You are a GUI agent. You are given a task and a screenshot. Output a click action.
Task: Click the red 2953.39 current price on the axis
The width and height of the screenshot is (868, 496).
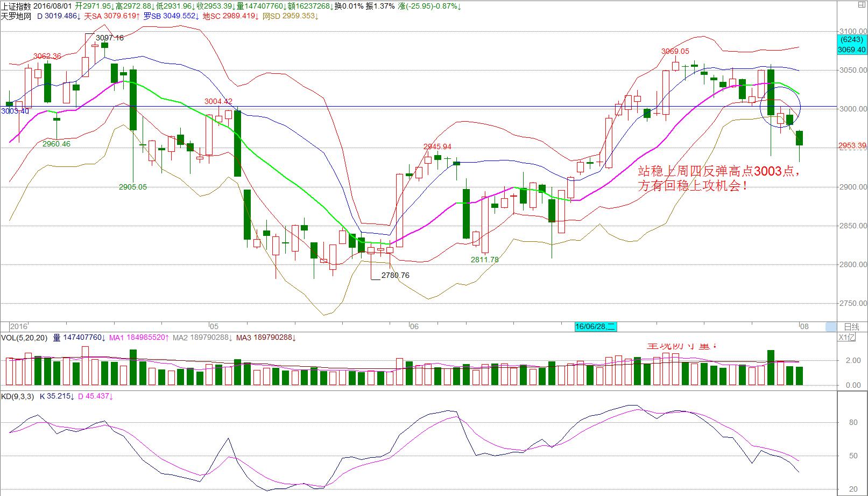(x=852, y=146)
